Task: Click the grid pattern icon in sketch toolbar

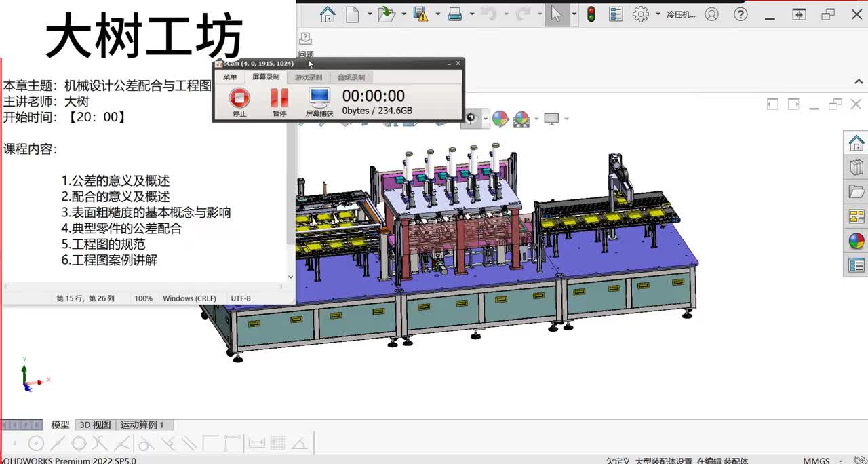Action: coord(278,444)
